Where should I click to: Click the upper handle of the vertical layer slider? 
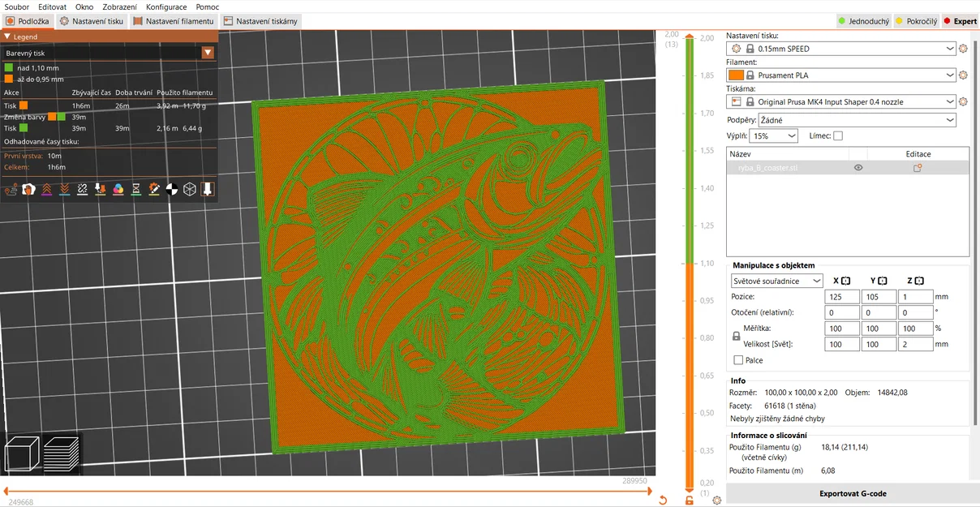pos(690,36)
